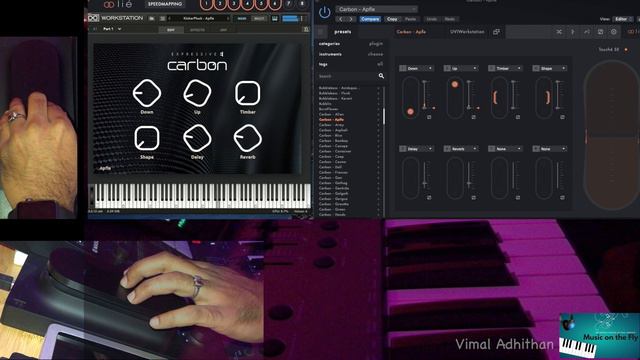Click the vertical slider in the Down slot
Image resolution: width=640 pixels, height=360 pixels.
click(x=424, y=95)
